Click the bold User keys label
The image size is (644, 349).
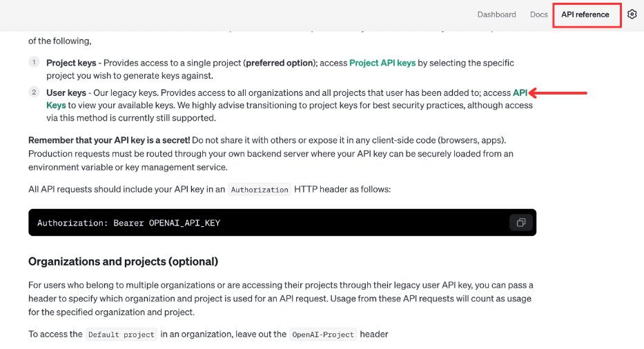coord(66,92)
